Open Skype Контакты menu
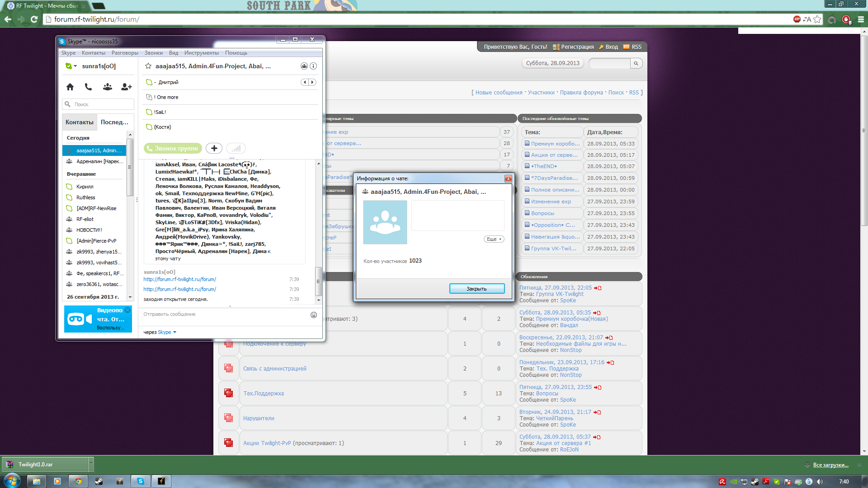Viewport: 868px width, 488px height. 93,53
